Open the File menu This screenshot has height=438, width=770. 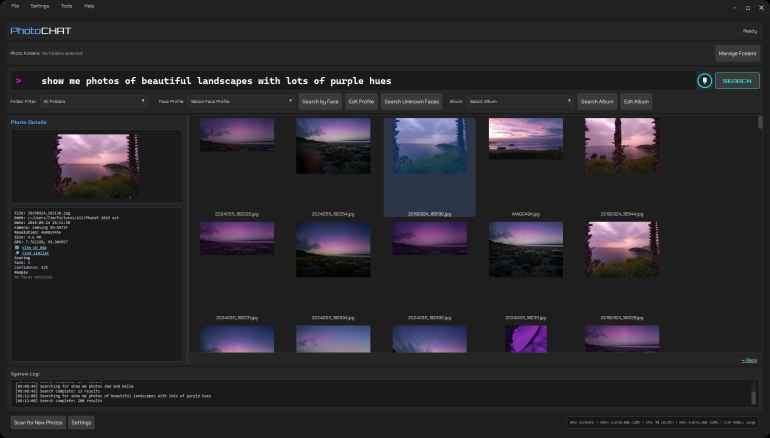15,6
